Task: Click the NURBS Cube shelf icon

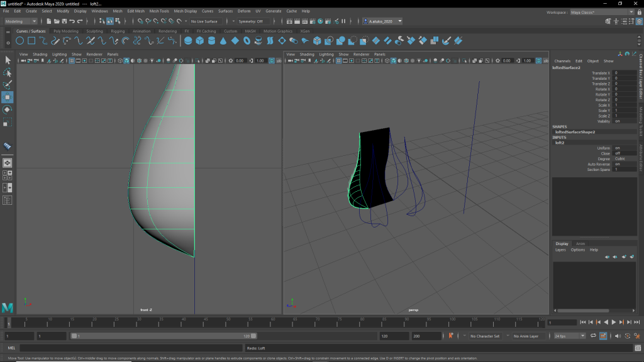Action: tap(199, 41)
